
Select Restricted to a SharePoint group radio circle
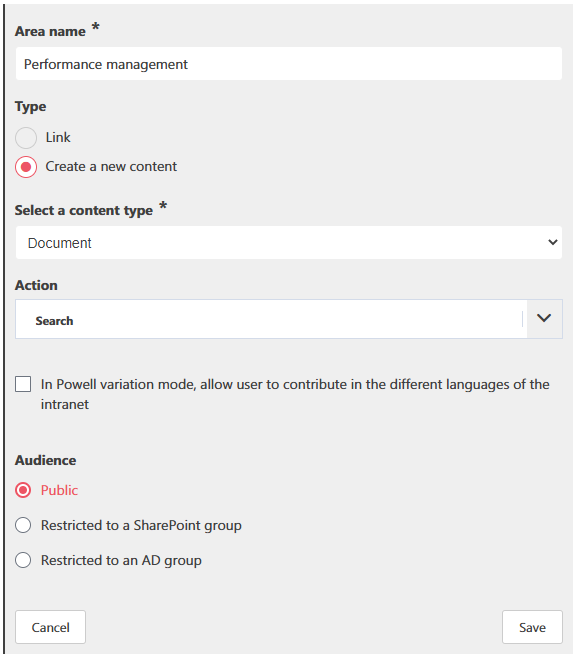tap(23, 525)
